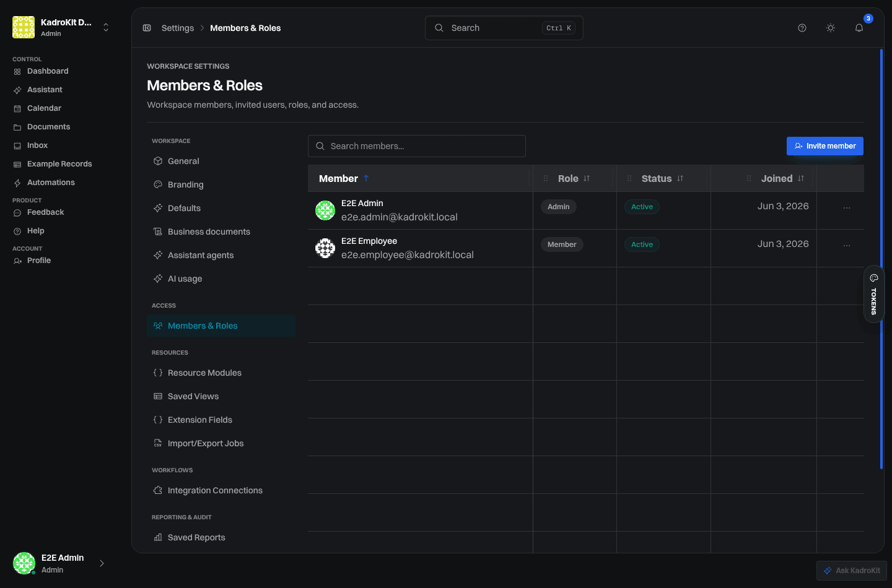Screen dimensions: 892x588
Task: Open the Assistant page
Action: coord(45,90)
